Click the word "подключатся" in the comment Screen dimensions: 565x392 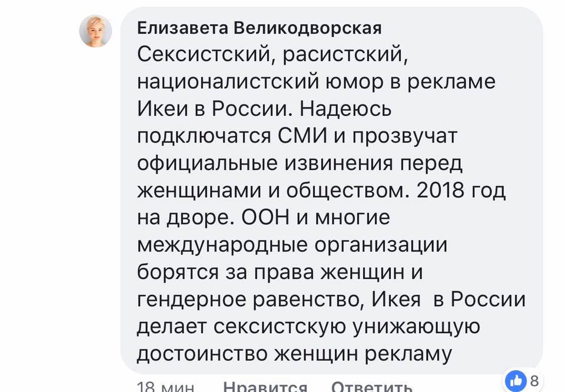203,136
